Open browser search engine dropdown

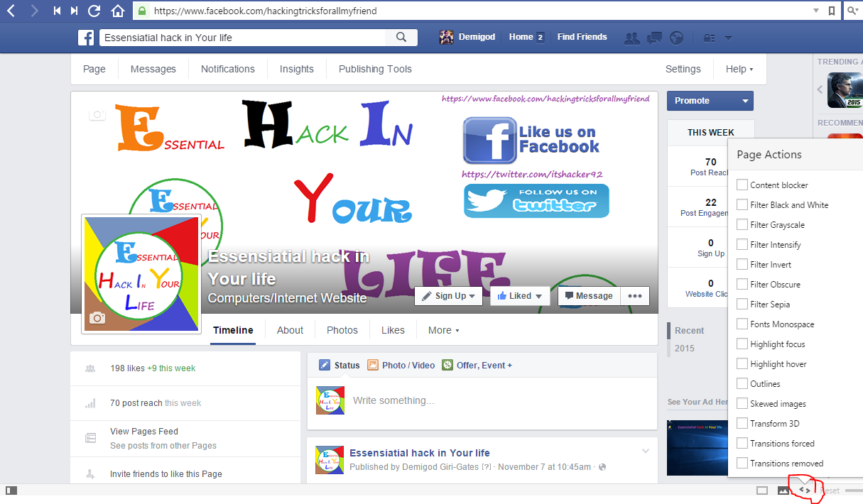pyautogui.click(x=852, y=11)
